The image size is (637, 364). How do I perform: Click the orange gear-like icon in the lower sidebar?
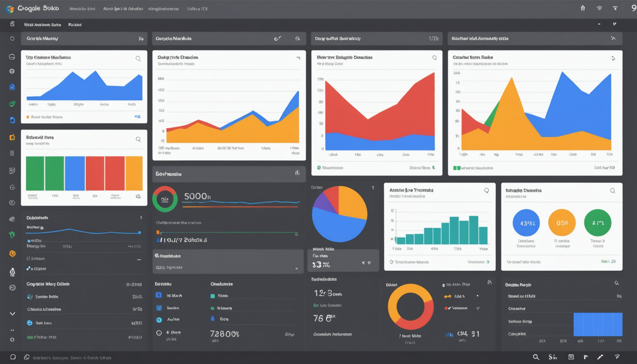[x=12, y=254]
